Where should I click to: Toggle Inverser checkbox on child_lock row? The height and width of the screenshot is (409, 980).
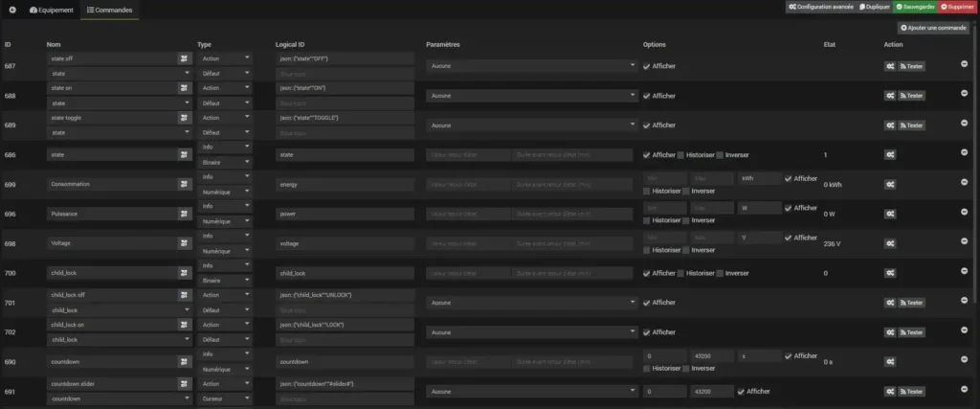[720, 273]
